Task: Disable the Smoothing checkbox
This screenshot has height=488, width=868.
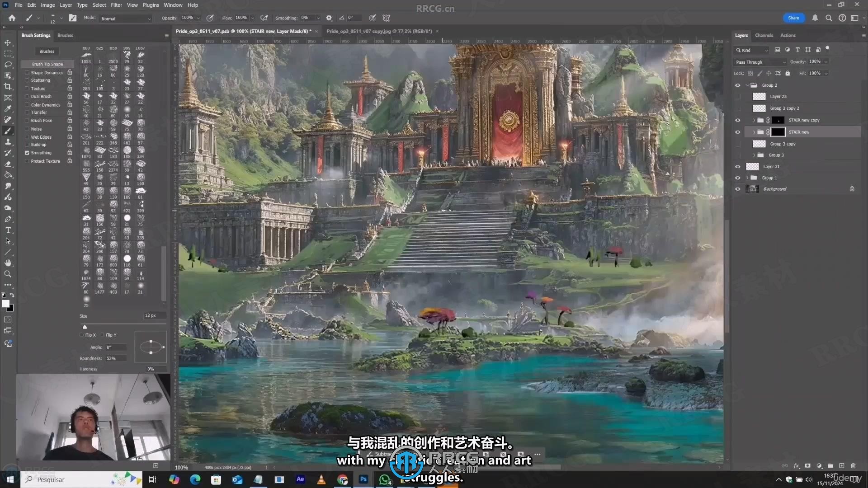Action: pos(27,153)
